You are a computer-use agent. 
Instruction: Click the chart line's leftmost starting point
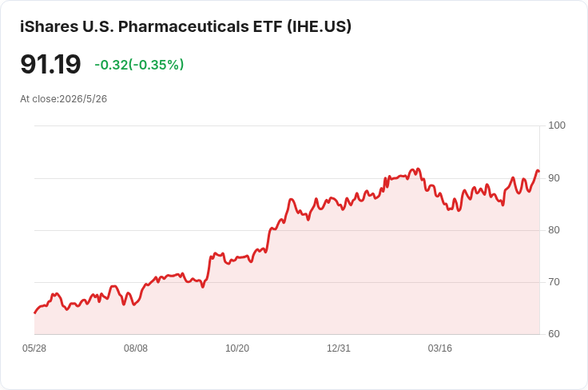pyautogui.click(x=35, y=312)
